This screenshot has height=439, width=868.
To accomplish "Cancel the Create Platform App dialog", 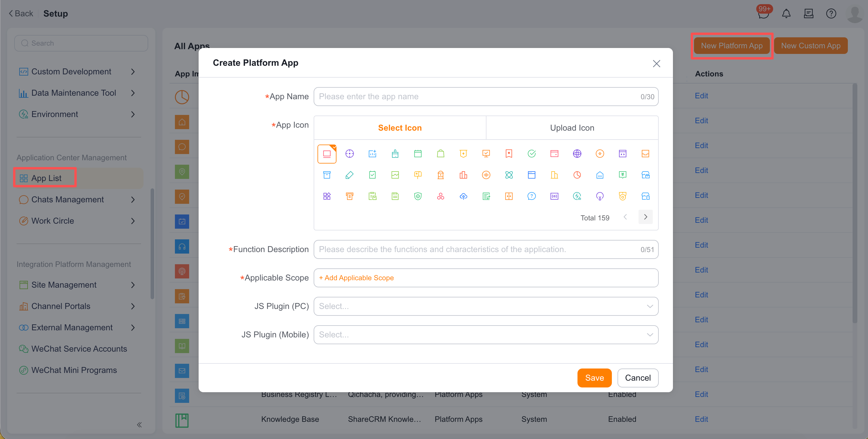I will (x=638, y=378).
